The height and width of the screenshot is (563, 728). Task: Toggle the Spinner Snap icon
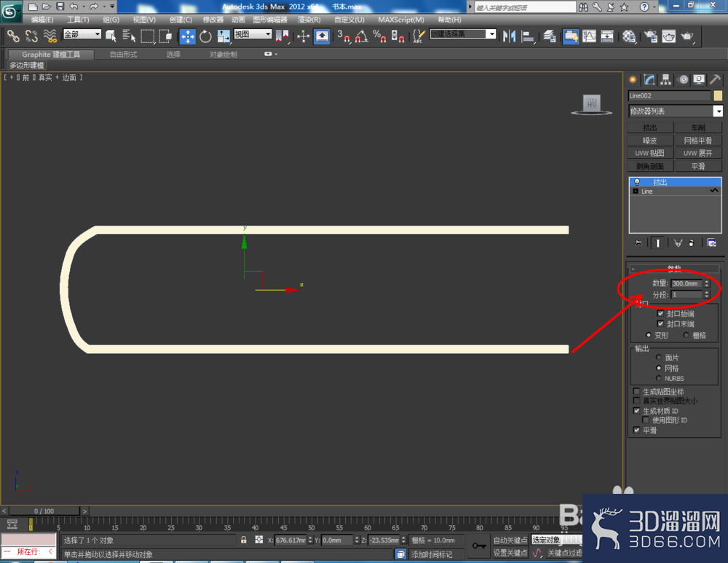397,36
